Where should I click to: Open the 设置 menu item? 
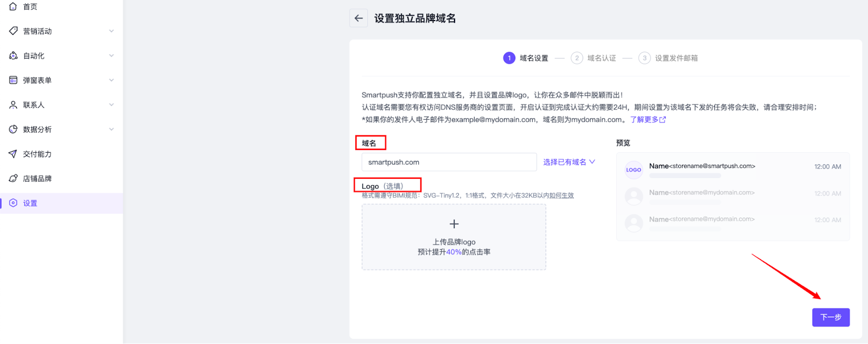tap(30, 203)
